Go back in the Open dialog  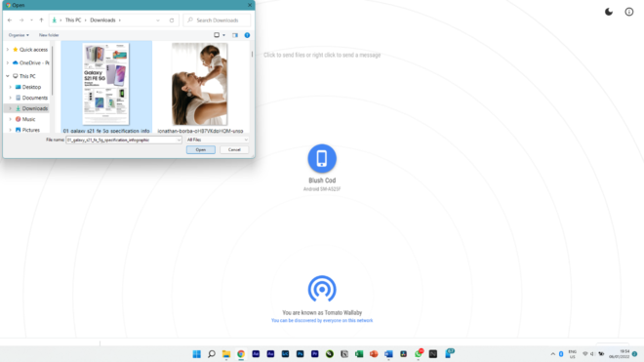pyautogui.click(x=10, y=20)
